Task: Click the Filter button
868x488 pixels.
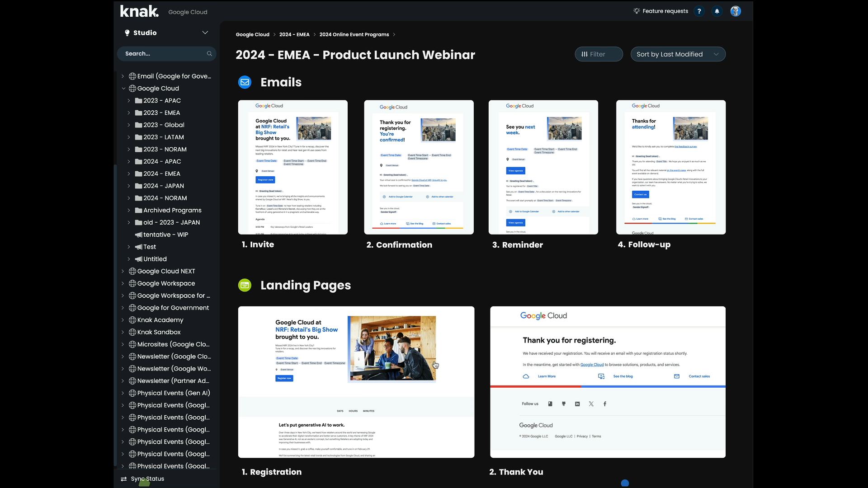Action: 599,54
